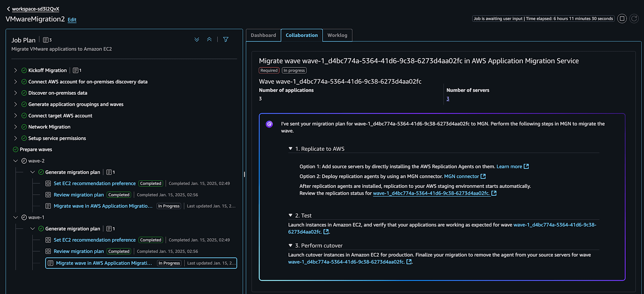Image resolution: width=644 pixels, height=294 pixels.
Task: Click task icon of wave-2 Review migration plan
Action: click(48, 195)
